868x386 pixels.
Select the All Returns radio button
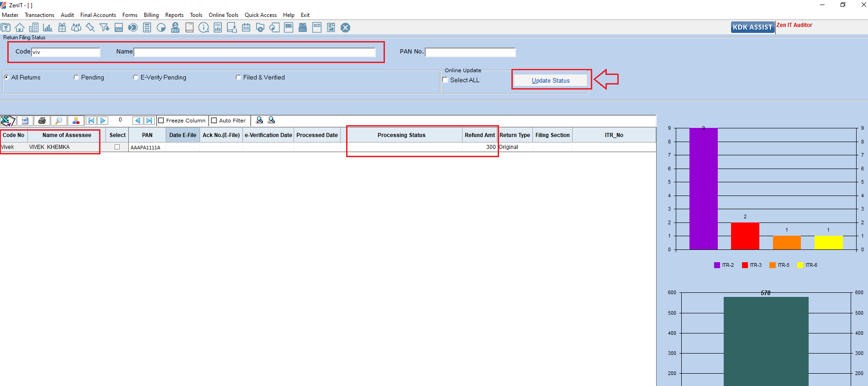click(6, 77)
